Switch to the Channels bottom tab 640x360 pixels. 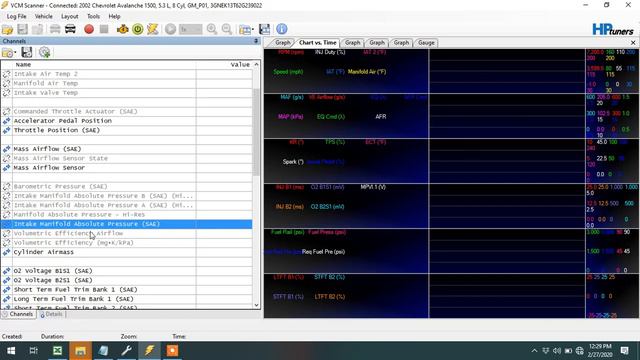(18, 314)
